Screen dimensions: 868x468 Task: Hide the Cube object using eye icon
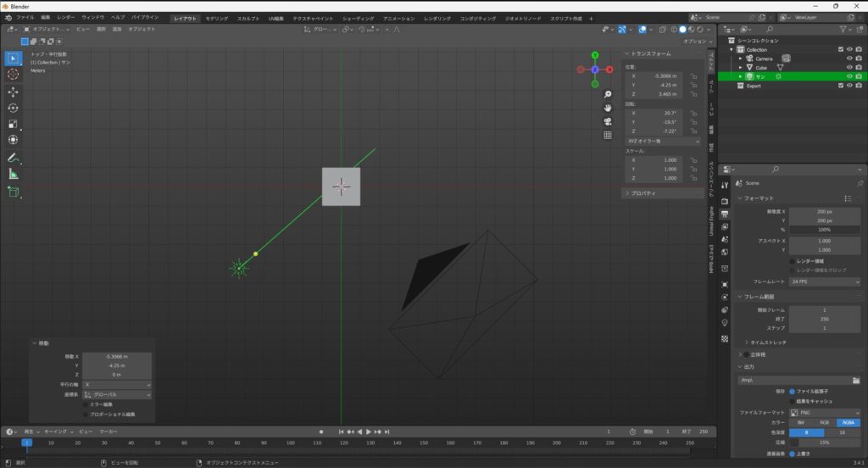(x=849, y=67)
